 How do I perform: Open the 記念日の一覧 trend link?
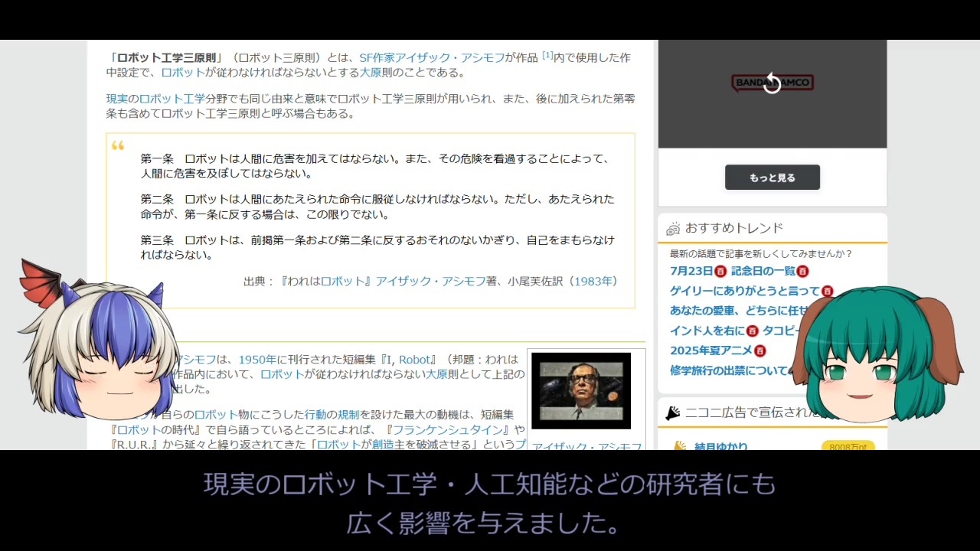click(763, 271)
